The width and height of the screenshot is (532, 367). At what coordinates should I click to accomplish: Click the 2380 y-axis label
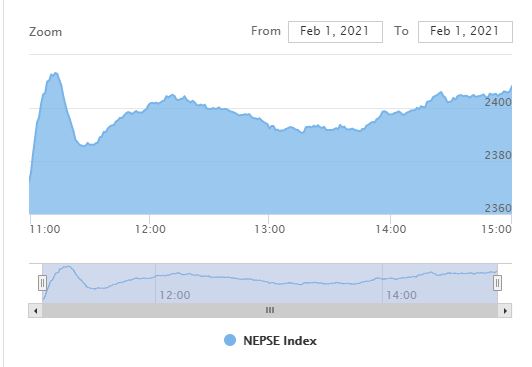[x=498, y=155]
